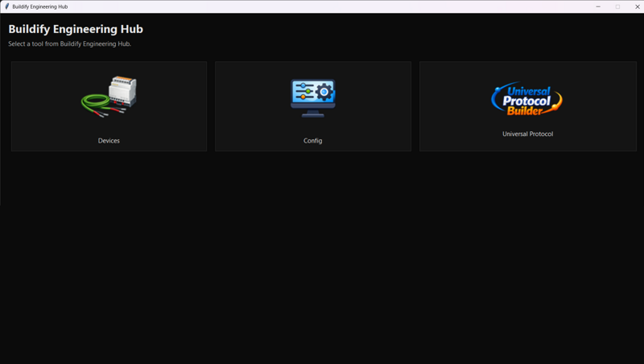Minimize the Buildify Engineering Hub window
644x364 pixels.
tap(598, 6)
